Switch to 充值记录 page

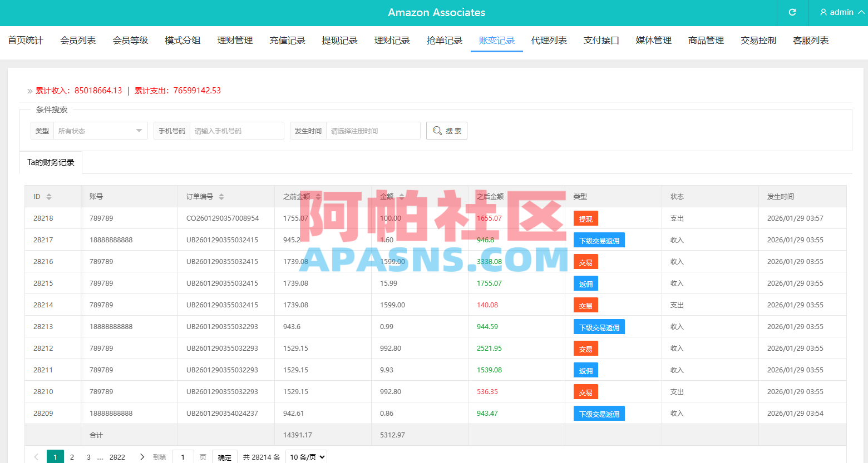[x=287, y=41]
